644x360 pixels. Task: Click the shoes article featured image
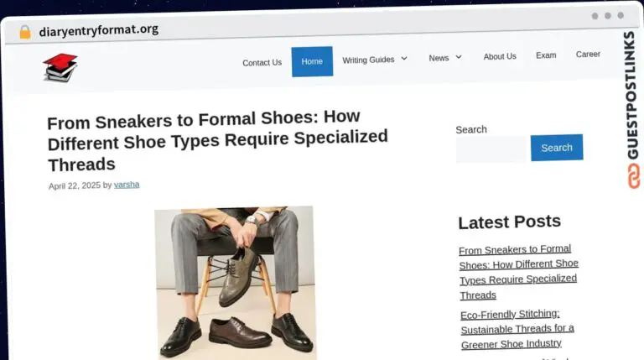[x=236, y=283]
